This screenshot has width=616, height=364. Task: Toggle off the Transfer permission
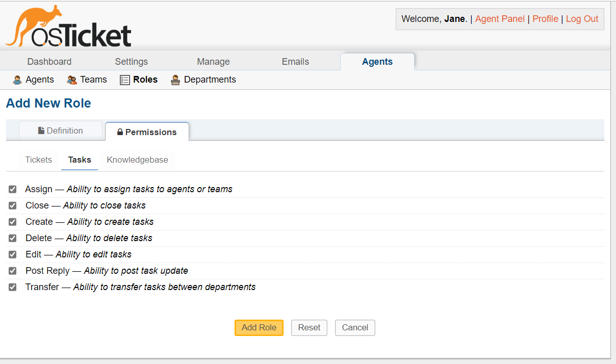[x=12, y=287]
